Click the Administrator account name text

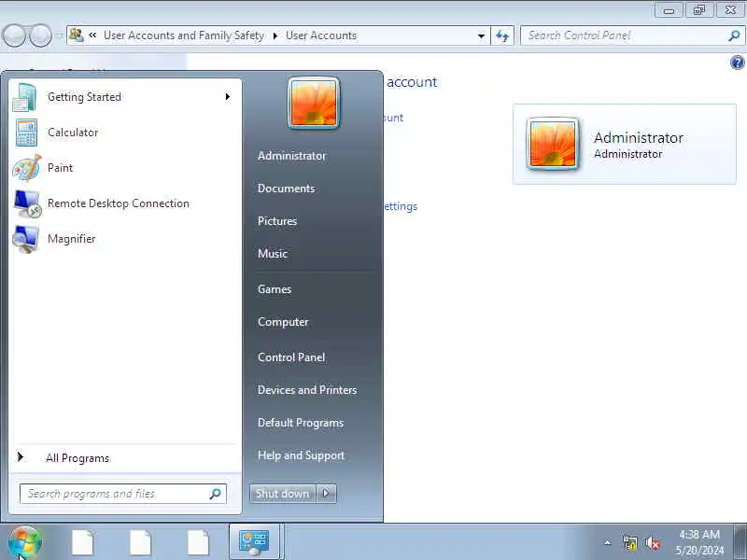coord(639,137)
